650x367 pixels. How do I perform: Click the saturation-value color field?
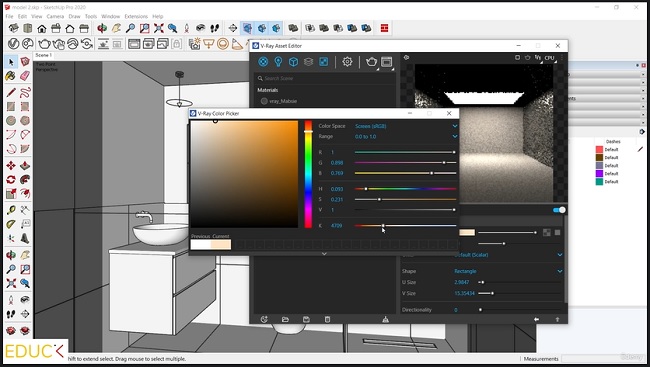[244, 174]
